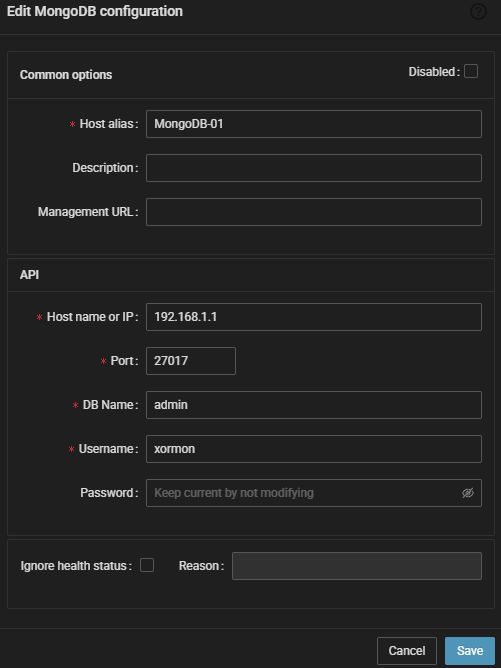501x668 pixels.
Task: Edit the Host name or IP field
Action: (x=314, y=317)
